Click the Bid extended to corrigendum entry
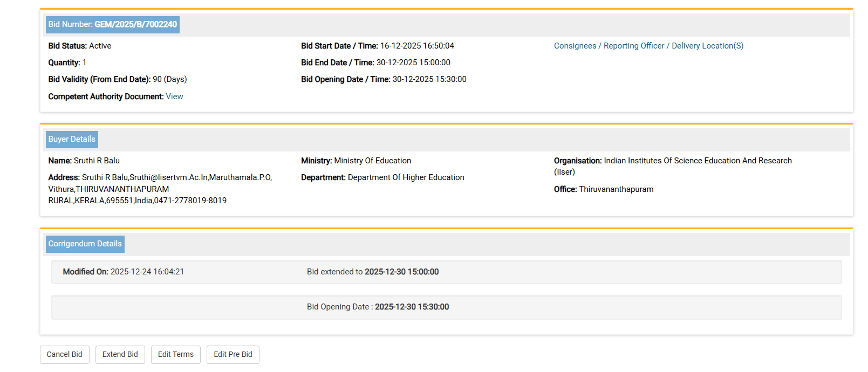This screenshot has width=868, height=372. click(x=373, y=272)
